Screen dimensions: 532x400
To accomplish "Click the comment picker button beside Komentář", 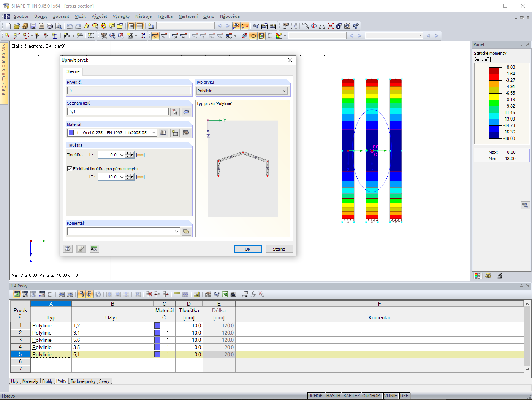I will 186,232.
